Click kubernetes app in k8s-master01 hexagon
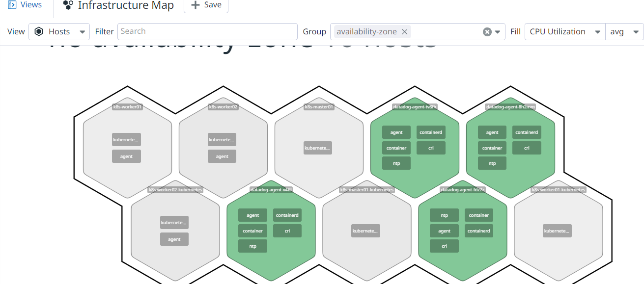 [318, 148]
